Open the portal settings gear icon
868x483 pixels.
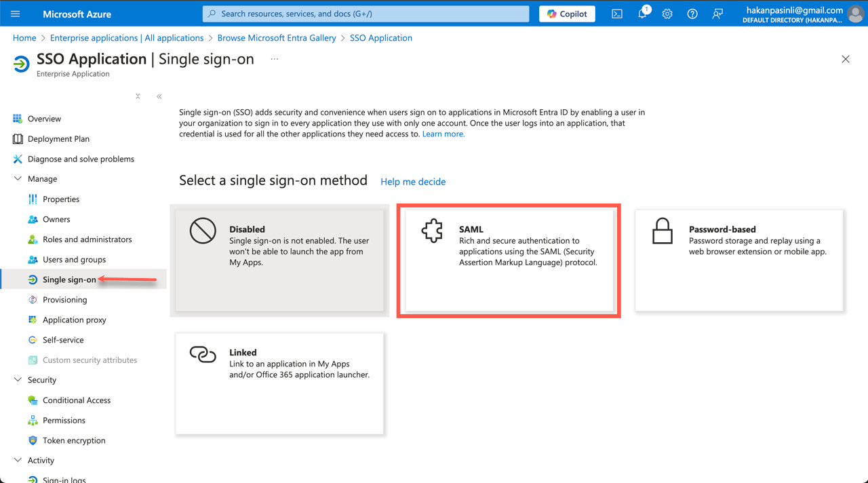(667, 14)
